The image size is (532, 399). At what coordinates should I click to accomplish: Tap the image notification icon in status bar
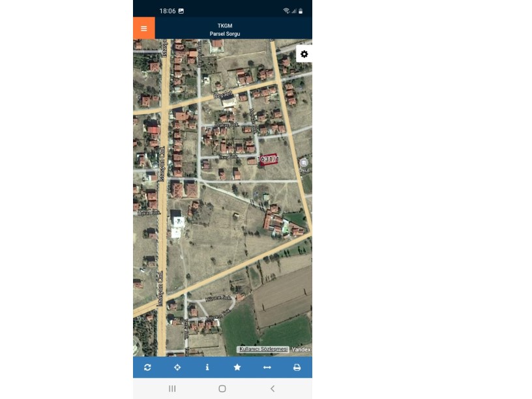pyautogui.click(x=181, y=11)
